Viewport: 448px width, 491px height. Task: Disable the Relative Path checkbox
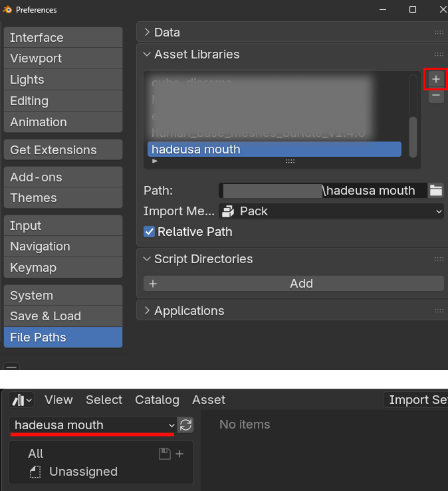point(150,232)
